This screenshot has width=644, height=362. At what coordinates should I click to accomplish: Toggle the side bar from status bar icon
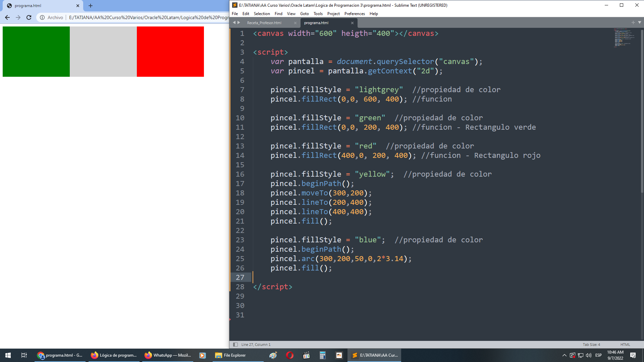tap(235, 345)
